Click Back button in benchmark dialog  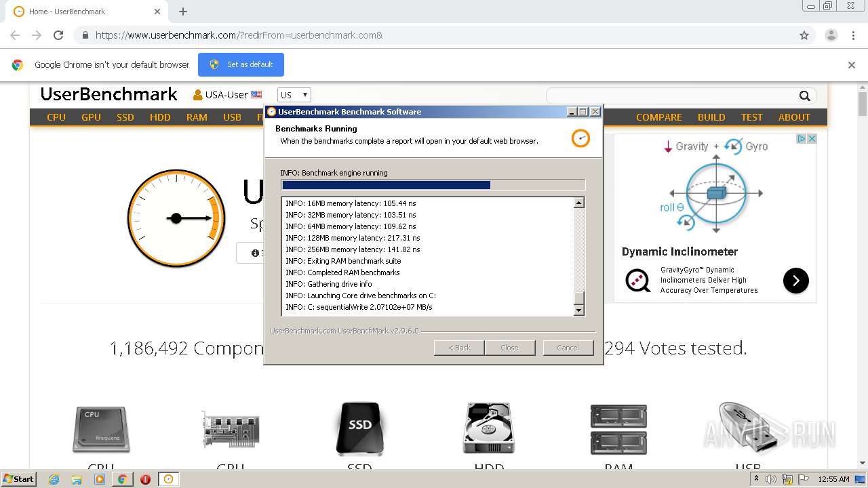459,348
